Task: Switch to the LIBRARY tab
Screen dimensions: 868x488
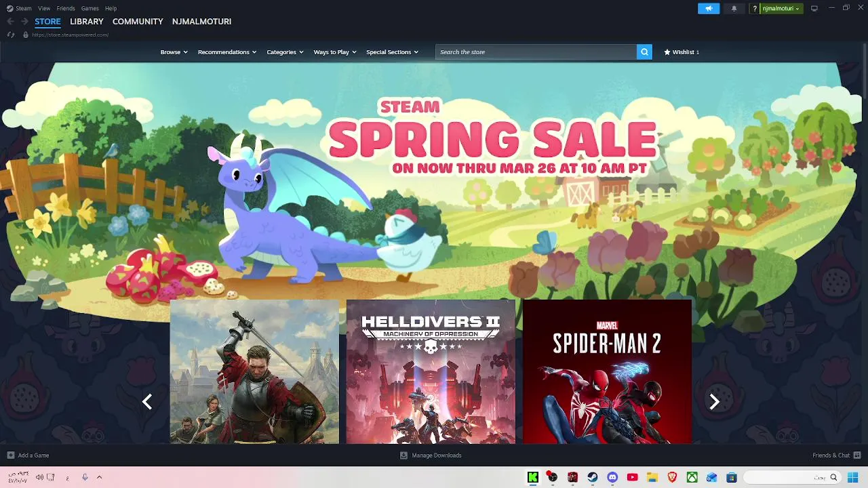Action: tap(87, 21)
